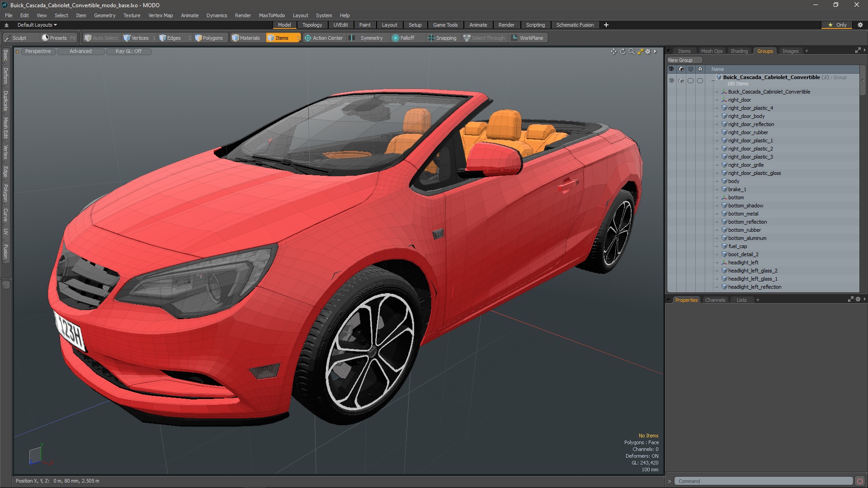868x488 pixels.
Task: Click the Command input field
Action: coord(763,481)
